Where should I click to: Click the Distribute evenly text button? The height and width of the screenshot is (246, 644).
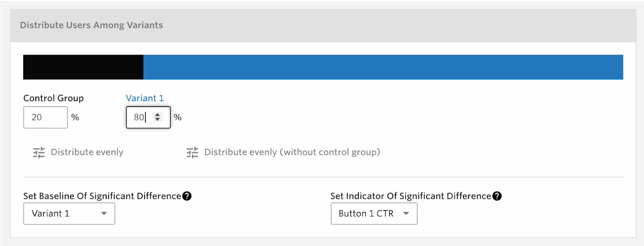coord(87,152)
